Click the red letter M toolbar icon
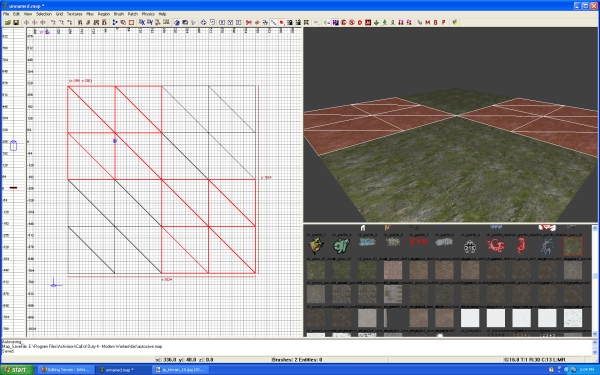This screenshot has height=375, width=600. click(427, 23)
